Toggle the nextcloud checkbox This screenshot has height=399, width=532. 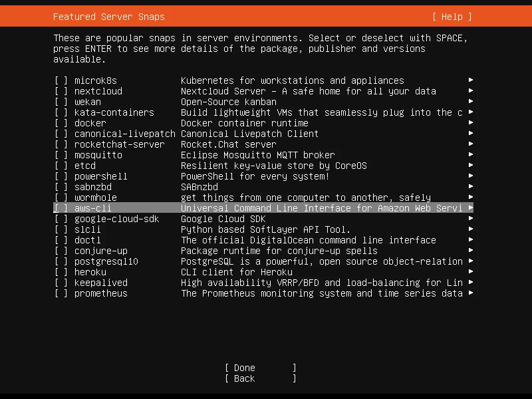click(x=61, y=91)
